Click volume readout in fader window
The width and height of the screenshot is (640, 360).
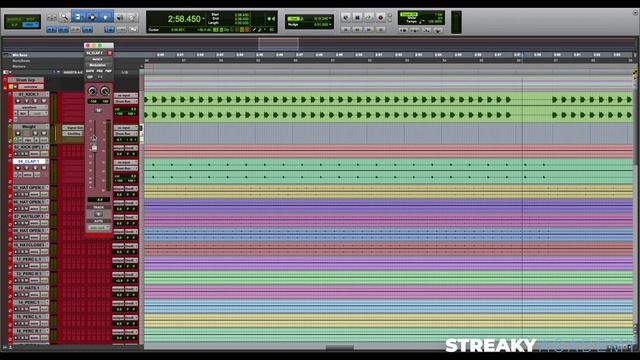(98, 200)
